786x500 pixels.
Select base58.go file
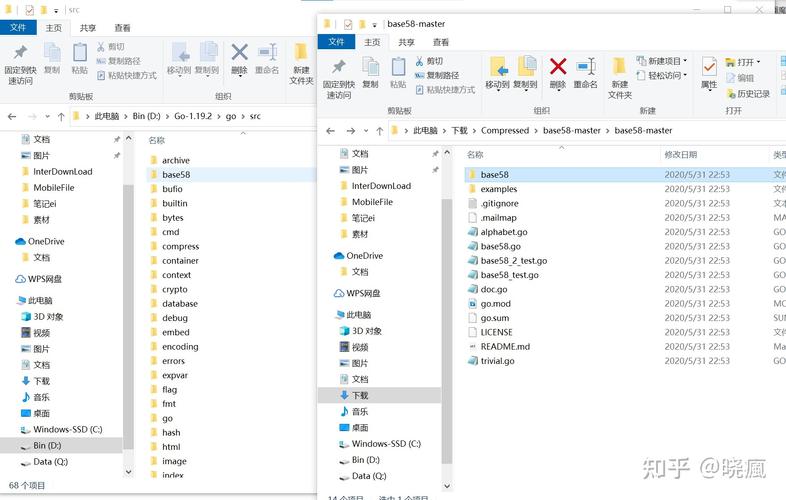pos(500,246)
